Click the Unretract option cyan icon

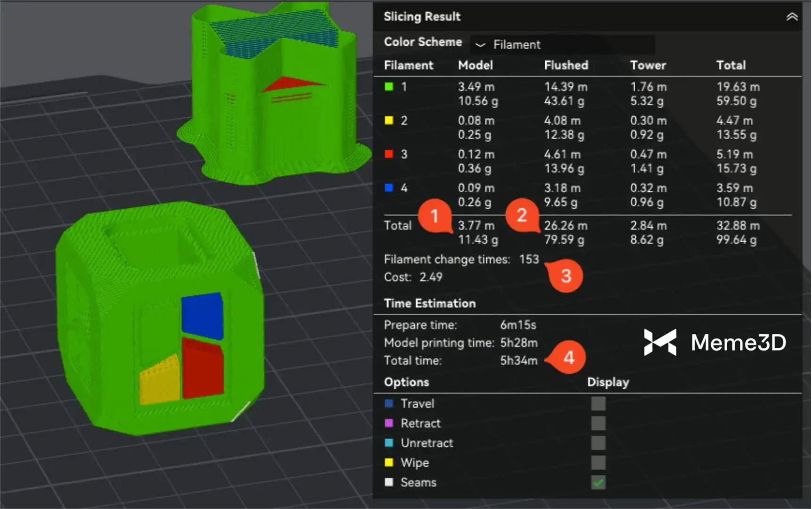[389, 443]
